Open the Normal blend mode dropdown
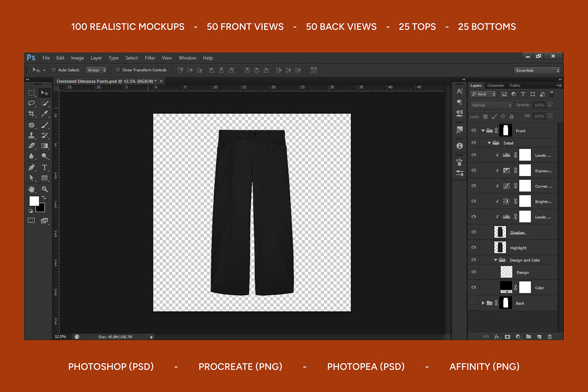This screenshot has height=392, width=588. click(x=491, y=105)
